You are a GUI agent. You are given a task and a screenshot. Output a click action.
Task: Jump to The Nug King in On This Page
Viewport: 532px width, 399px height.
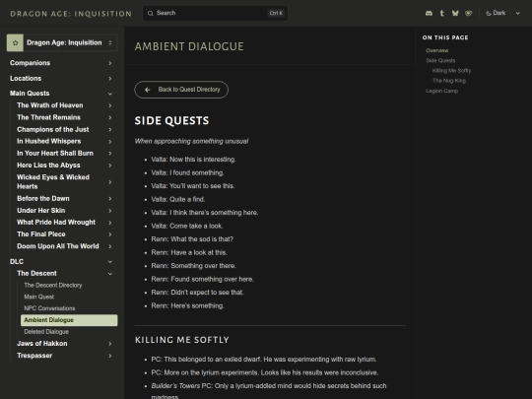[449, 81]
